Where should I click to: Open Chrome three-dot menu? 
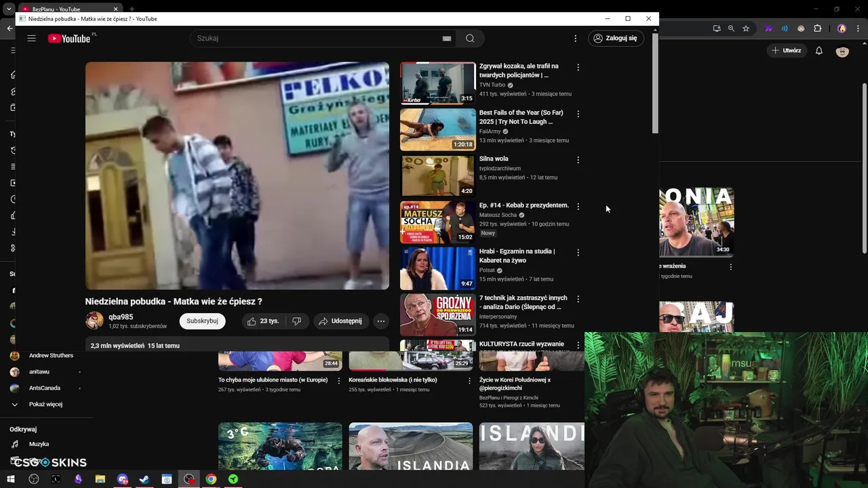coord(858,28)
